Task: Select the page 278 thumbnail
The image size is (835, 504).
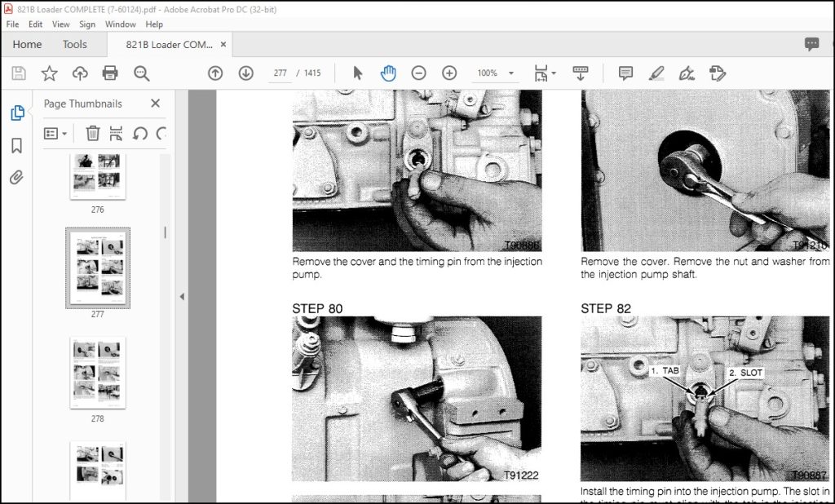Action: (98, 373)
